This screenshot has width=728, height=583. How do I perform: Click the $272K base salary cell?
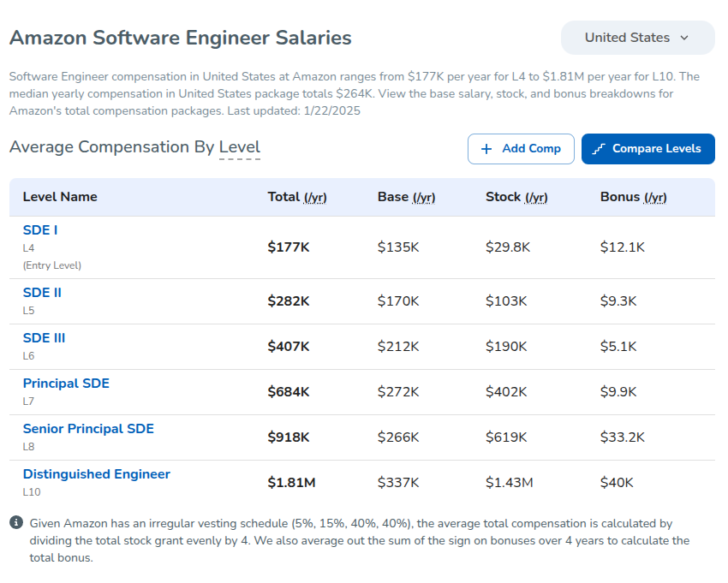(x=398, y=392)
